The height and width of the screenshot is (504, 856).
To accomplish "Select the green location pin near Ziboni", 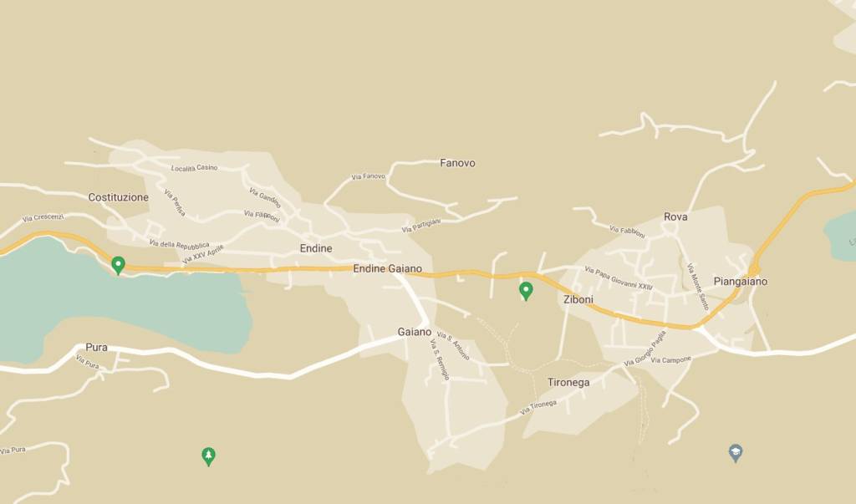I will pos(526,291).
